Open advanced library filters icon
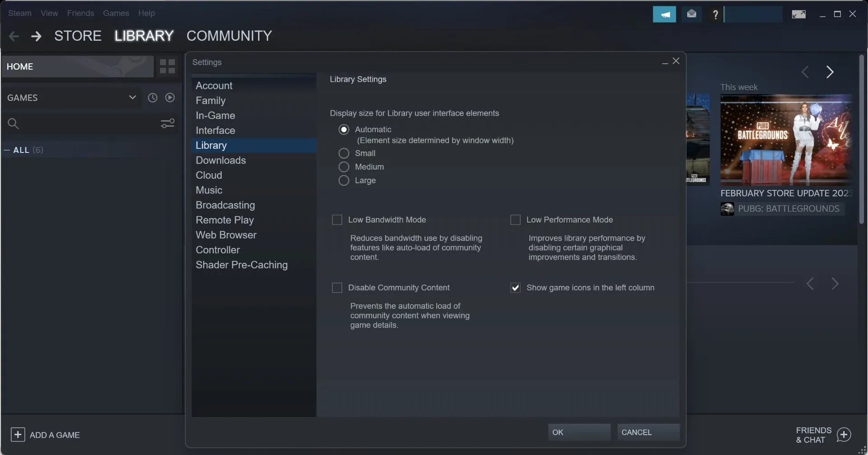This screenshot has height=455, width=868. pos(167,123)
